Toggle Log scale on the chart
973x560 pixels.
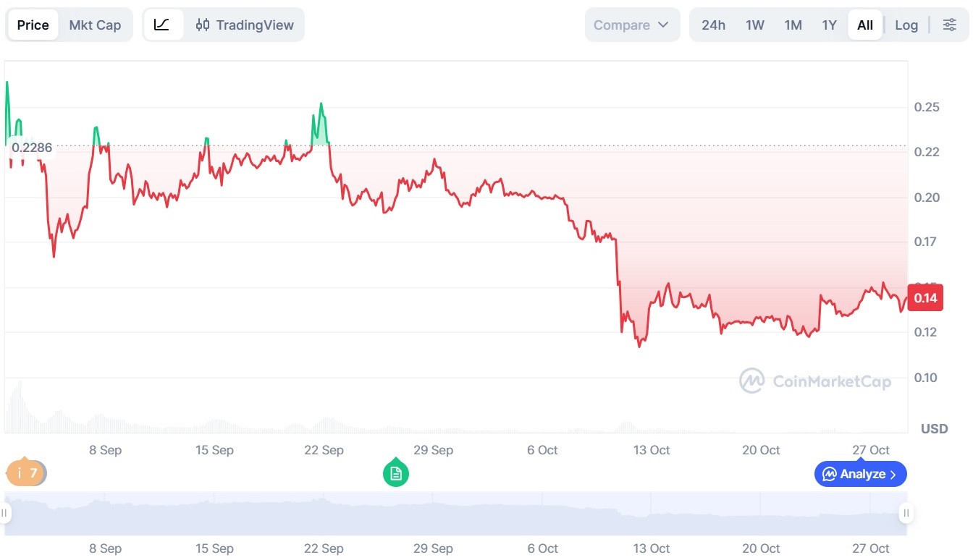906,25
